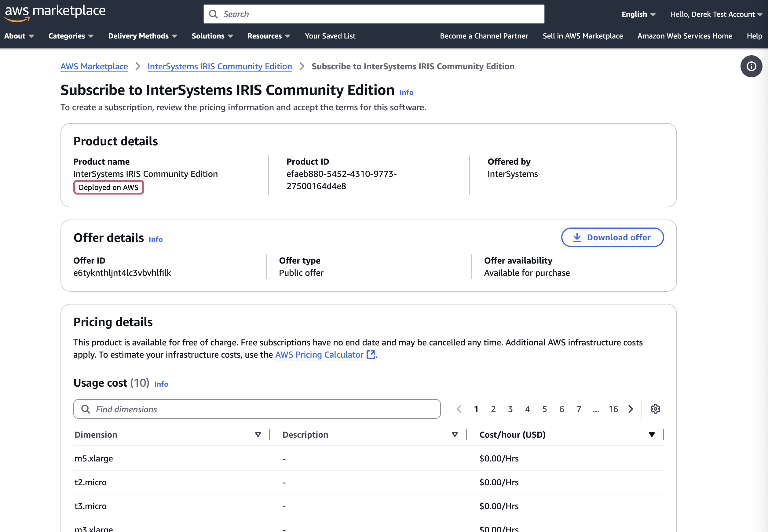768x532 pixels.
Task: Sort the Dimension column
Action: (x=258, y=435)
